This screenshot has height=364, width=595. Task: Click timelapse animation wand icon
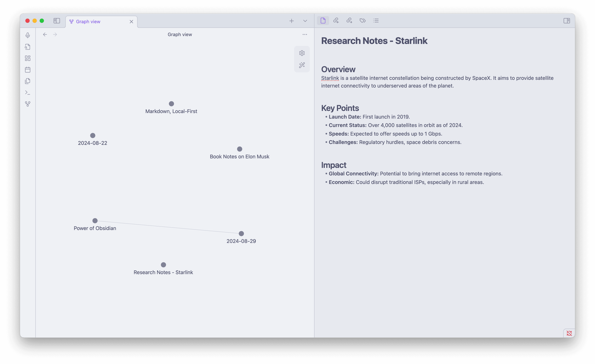click(302, 65)
